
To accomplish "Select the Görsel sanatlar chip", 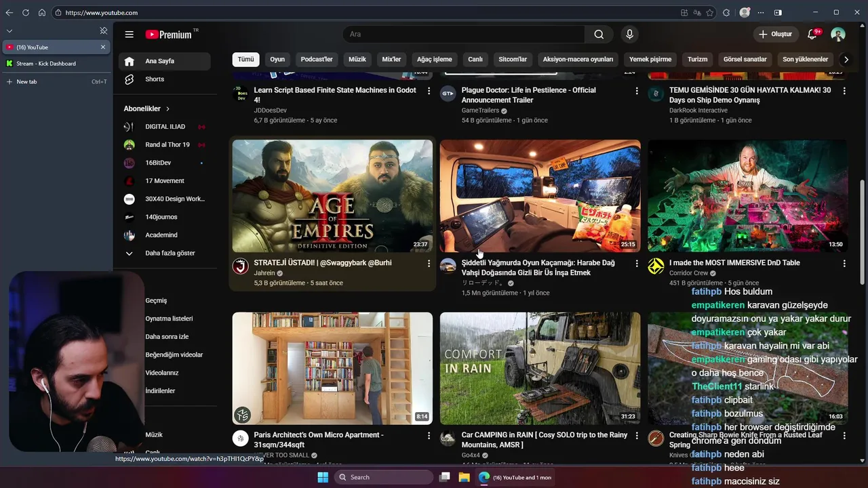I will coord(745,60).
